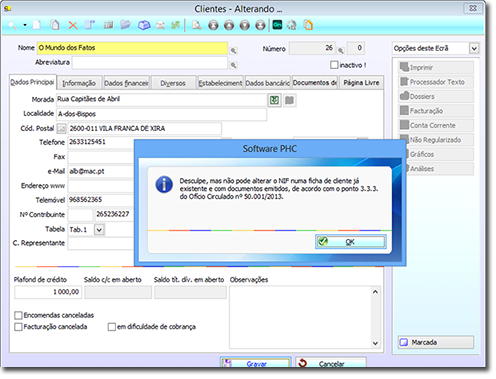Click the magnifier search icon in toolbar
The height and width of the screenshot is (379, 496).
pos(13,25)
